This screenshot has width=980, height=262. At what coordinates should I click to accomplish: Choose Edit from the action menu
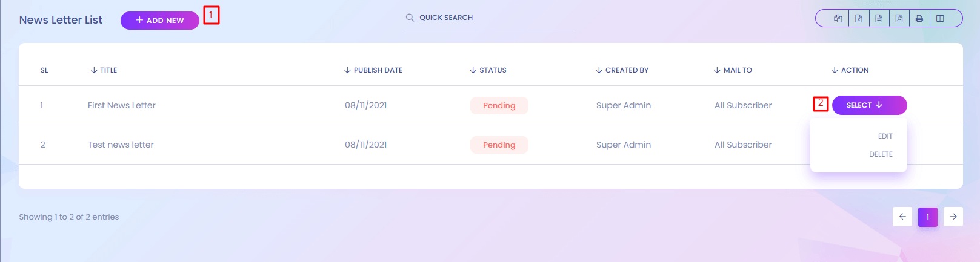885,136
